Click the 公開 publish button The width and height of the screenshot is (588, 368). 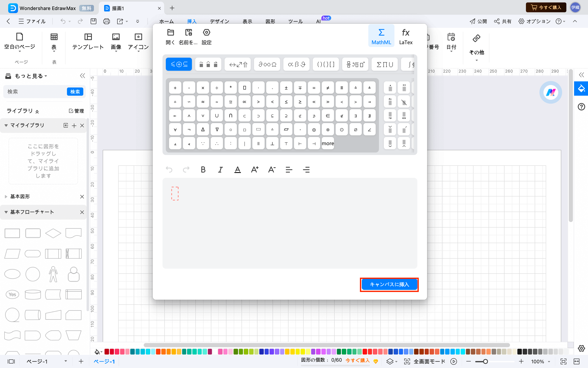tap(478, 21)
